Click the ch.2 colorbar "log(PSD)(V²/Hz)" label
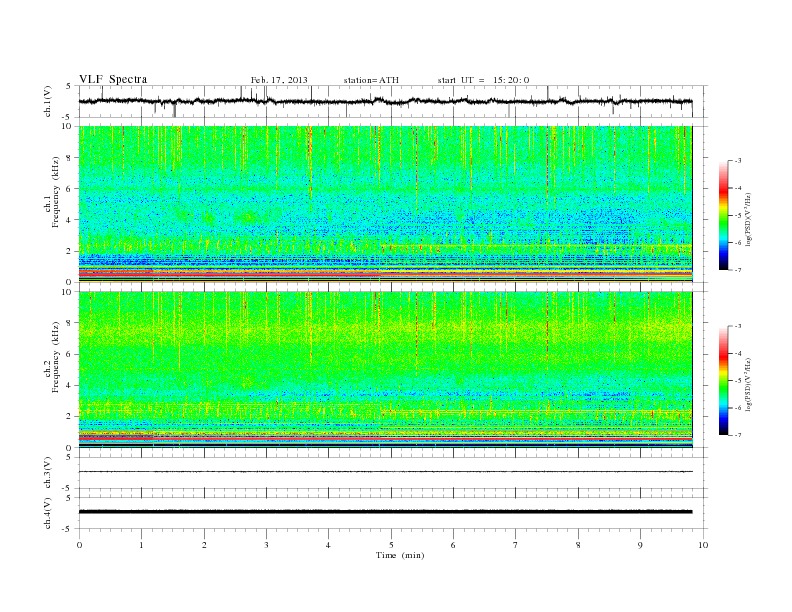792x612 pixels. 748,384
